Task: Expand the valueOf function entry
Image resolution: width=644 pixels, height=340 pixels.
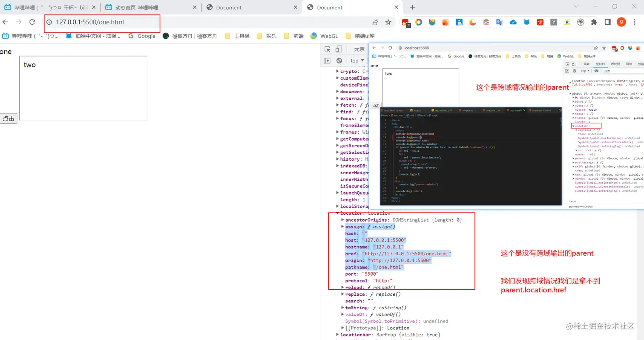Action: [x=343, y=314]
